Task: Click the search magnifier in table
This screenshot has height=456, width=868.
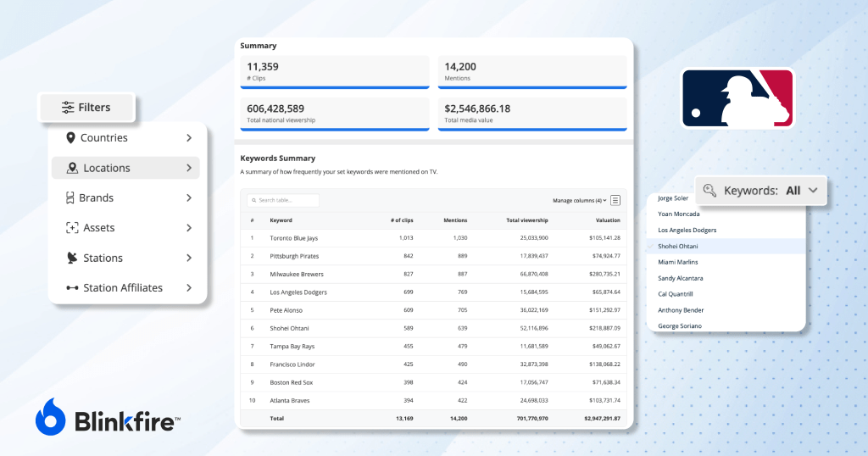Action: [254, 200]
